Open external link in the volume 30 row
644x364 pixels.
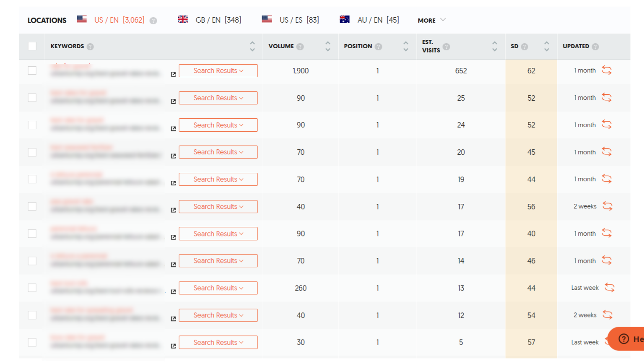point(173,346)
